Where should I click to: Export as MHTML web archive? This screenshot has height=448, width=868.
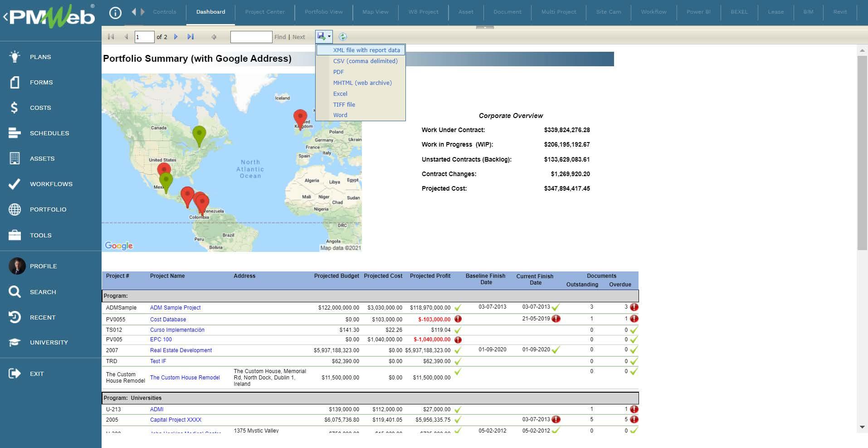coord(362,83)
